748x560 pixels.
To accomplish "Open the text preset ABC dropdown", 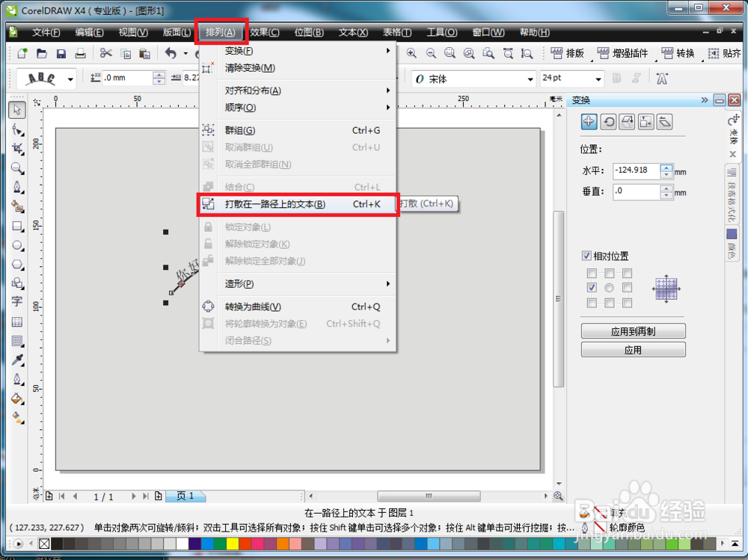I will (x=70, y=79).
